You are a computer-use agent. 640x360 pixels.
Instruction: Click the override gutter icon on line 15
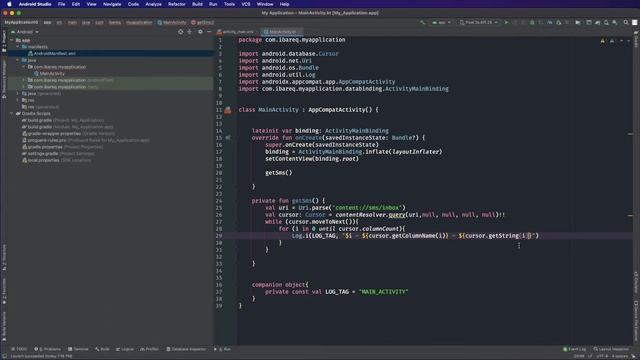point(228,138)
